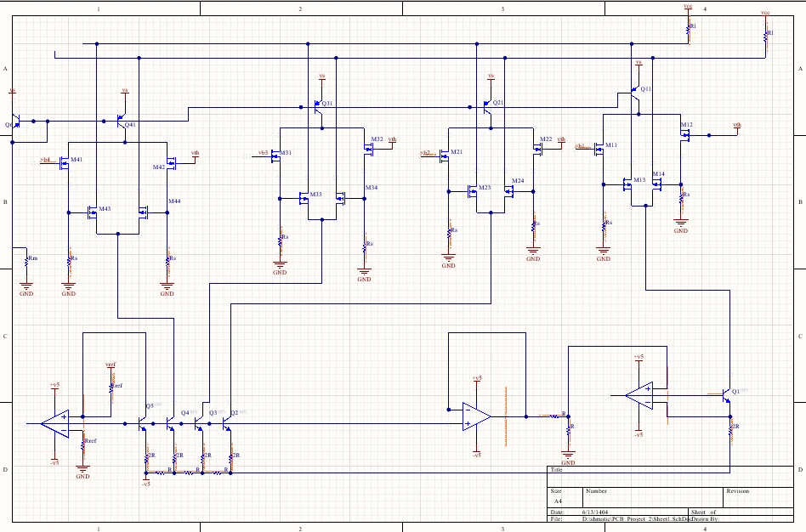
Task: Click transistor Q11 near the top right
Action: (635, 90)
